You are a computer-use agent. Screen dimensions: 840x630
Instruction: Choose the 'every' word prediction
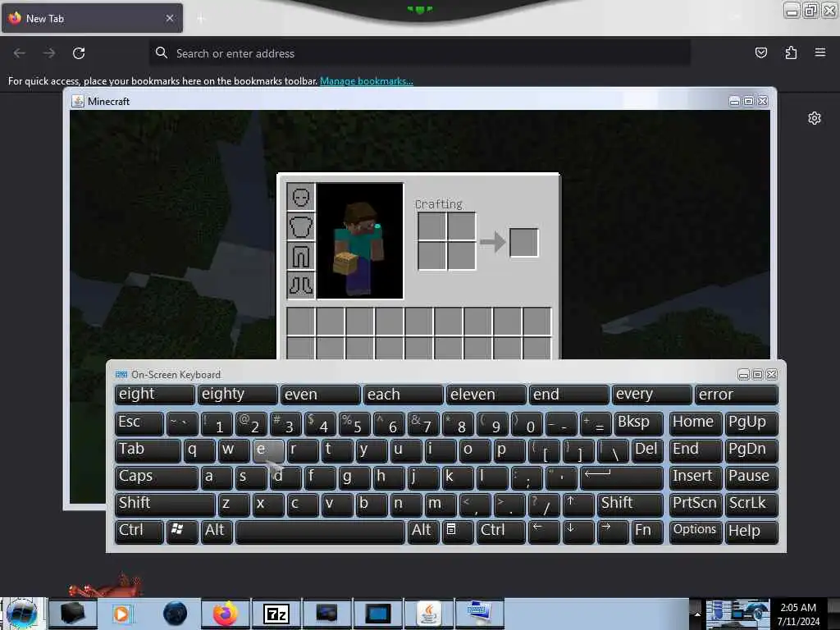click(651, 395)
